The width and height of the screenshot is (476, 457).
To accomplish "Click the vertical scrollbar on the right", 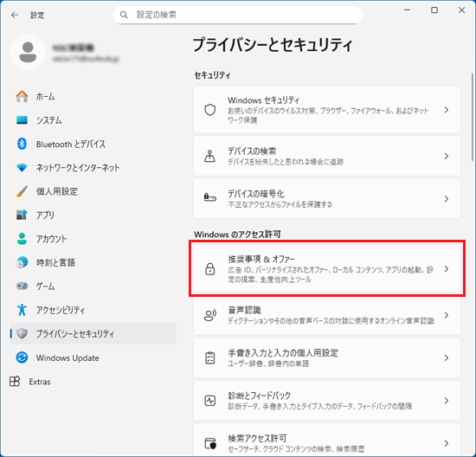I will tap(473, 117).
